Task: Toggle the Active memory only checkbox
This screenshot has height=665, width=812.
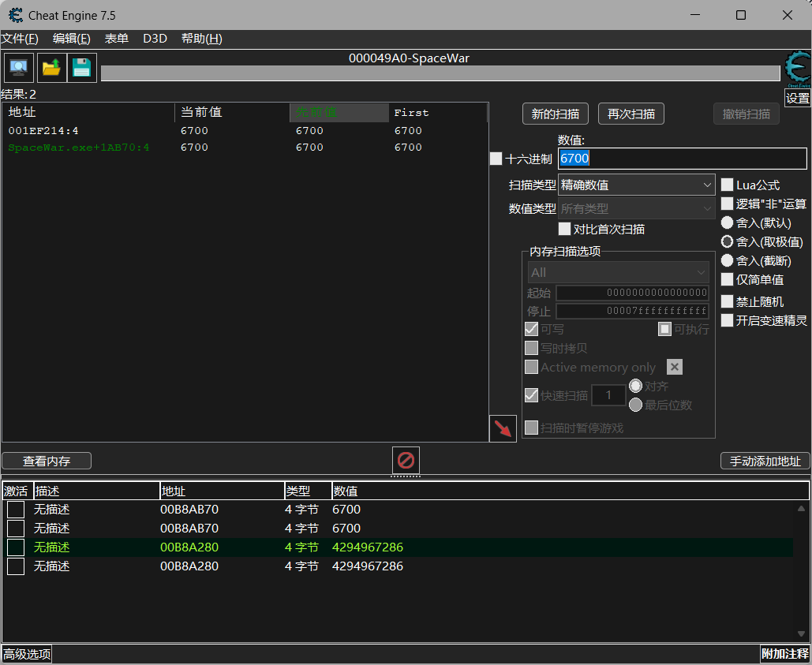Action: (x=531, y=367)
